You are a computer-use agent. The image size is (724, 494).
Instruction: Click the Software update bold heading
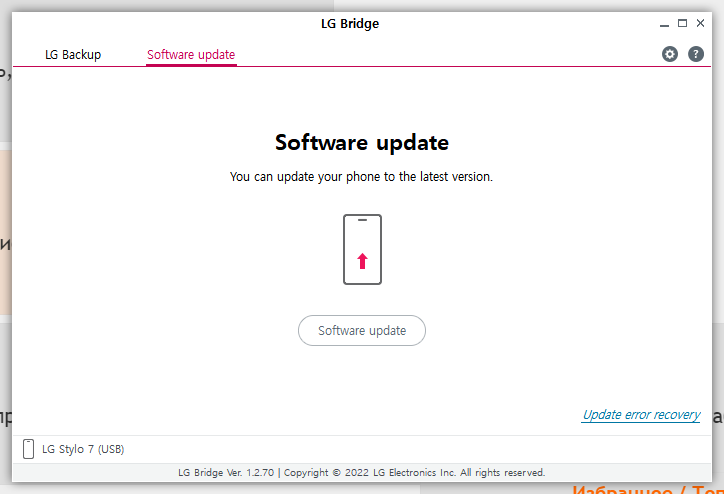pyautogui.click(x=362, y=142)
